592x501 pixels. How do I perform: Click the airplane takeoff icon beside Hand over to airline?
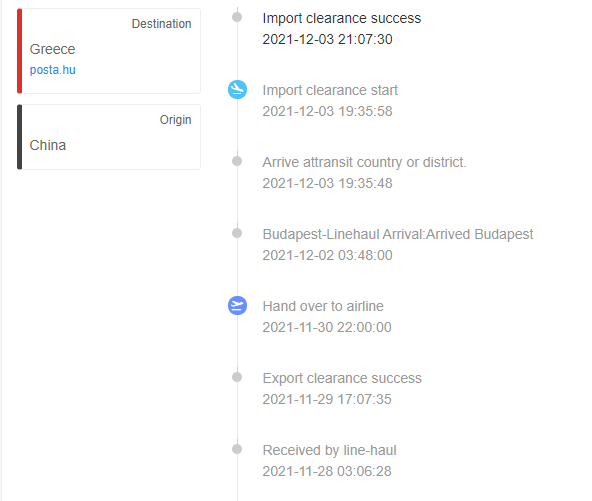coord(237,305)
